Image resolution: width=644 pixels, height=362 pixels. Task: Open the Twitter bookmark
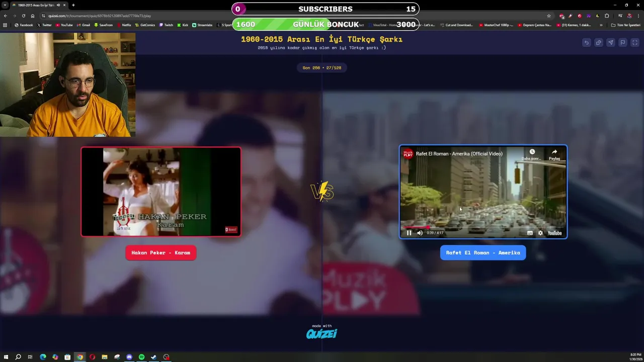point(45,25)
